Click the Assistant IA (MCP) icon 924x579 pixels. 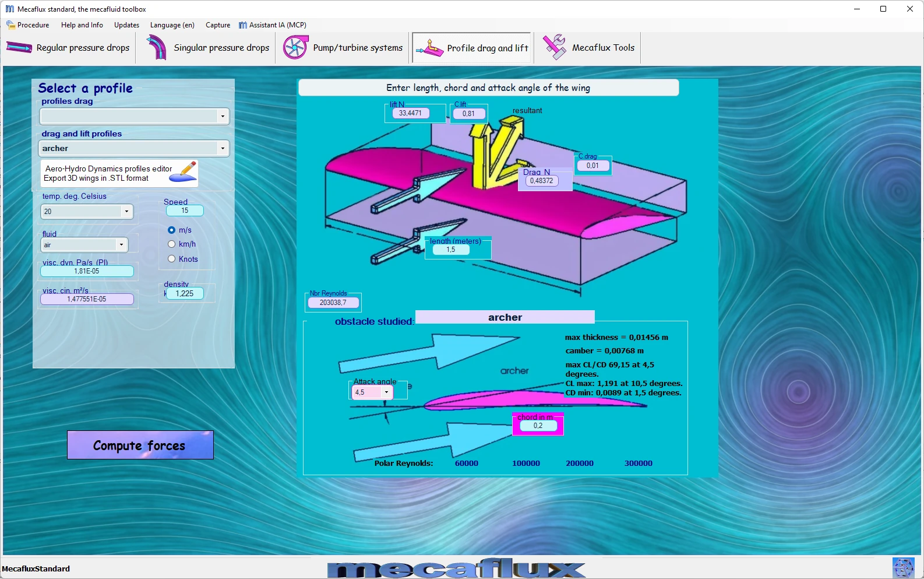[243, 25]
